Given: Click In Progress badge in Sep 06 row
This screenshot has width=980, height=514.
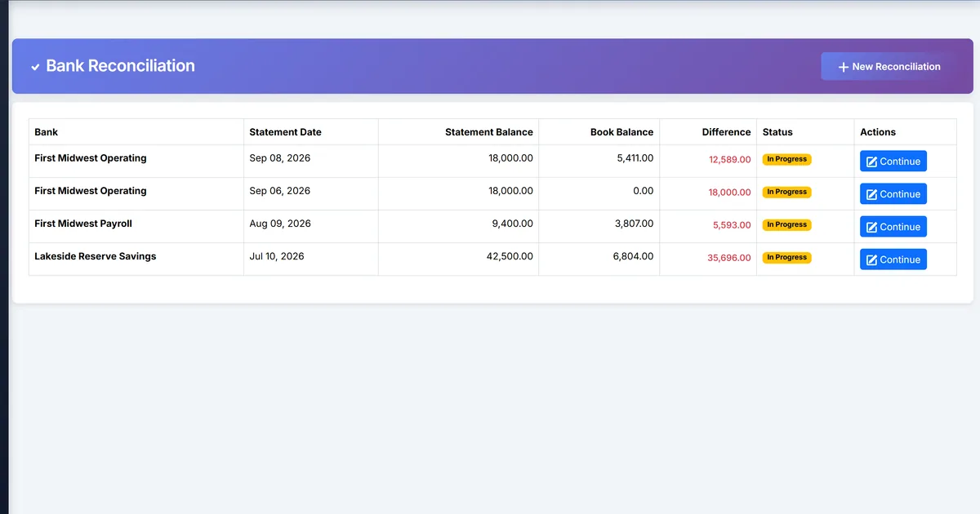Looking at the screenshot, I should (787, 192).
